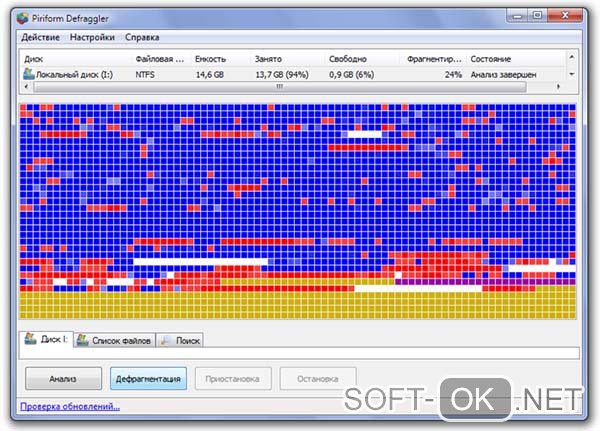600x431 pixels.
Task: Click the 24% fragmentation value
Action: pyautogui.click(x=453, y=74)
